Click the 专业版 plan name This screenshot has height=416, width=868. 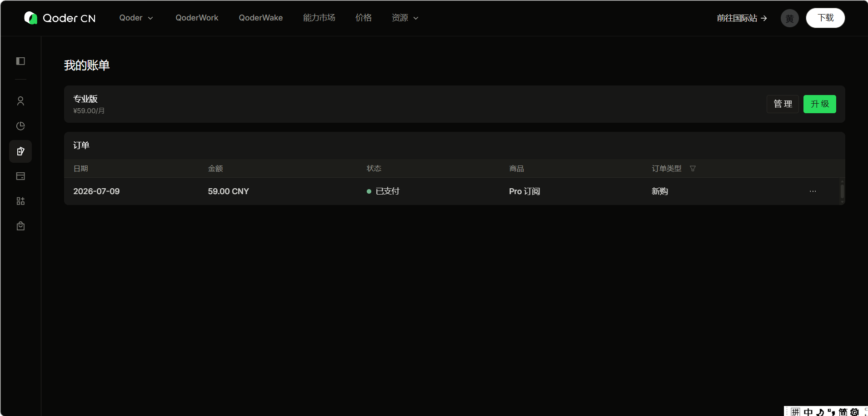point(85,99)
